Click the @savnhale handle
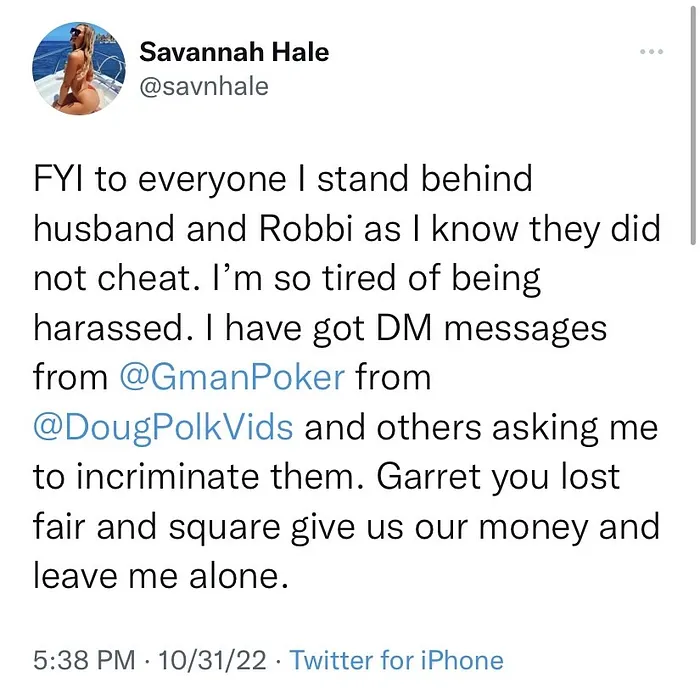The image size is (700, 699). [x=204, y=86]
